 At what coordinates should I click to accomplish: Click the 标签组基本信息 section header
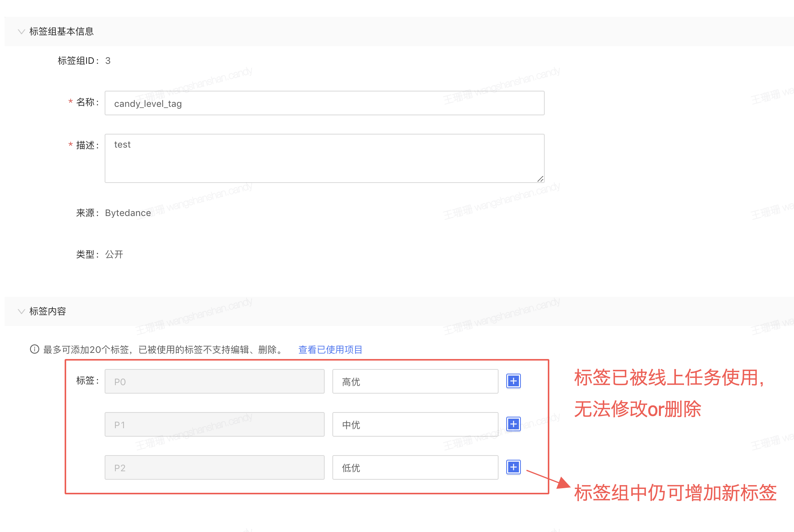tap(62, 32)
